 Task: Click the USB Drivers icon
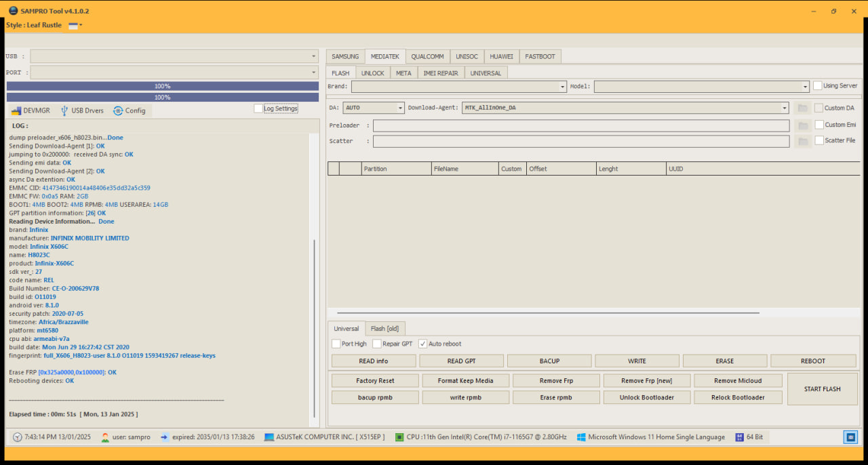point(64,110)
